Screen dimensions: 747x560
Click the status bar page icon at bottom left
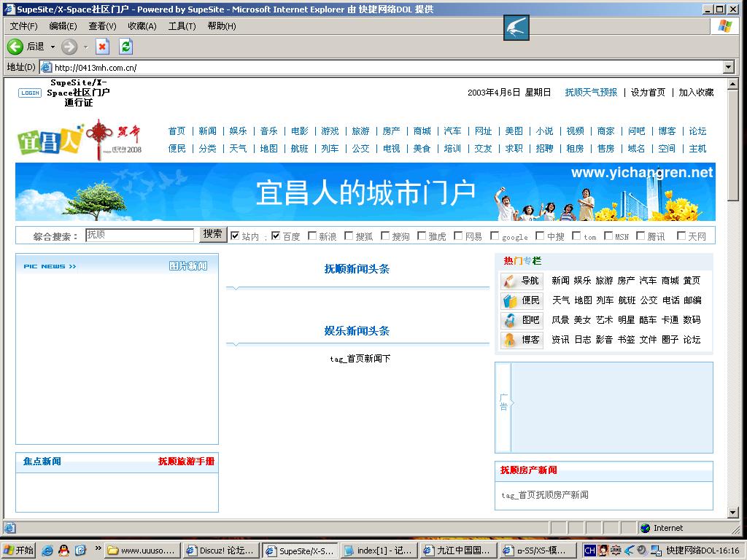tap(10, 528)
